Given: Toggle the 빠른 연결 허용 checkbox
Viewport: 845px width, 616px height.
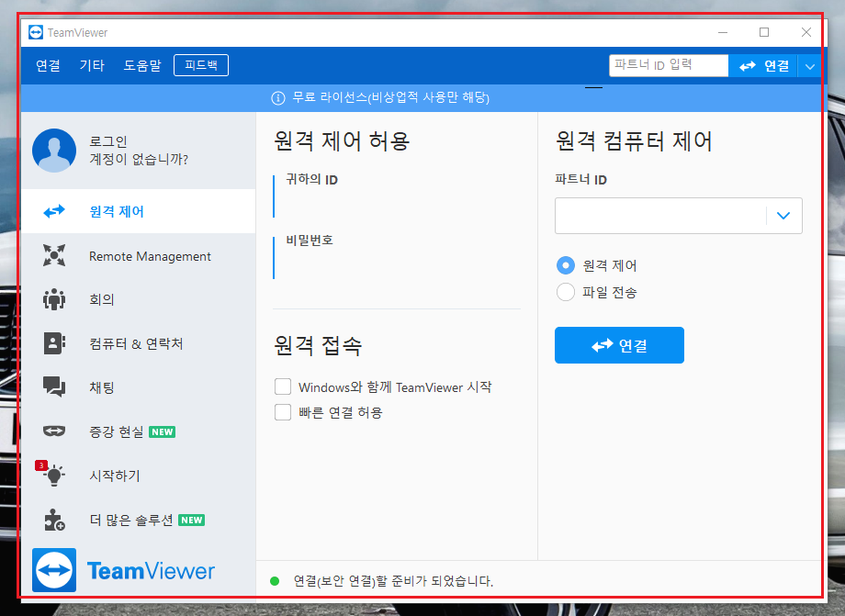Looking at the screenshot, I should pyautogui.click(x=283, y=412).
